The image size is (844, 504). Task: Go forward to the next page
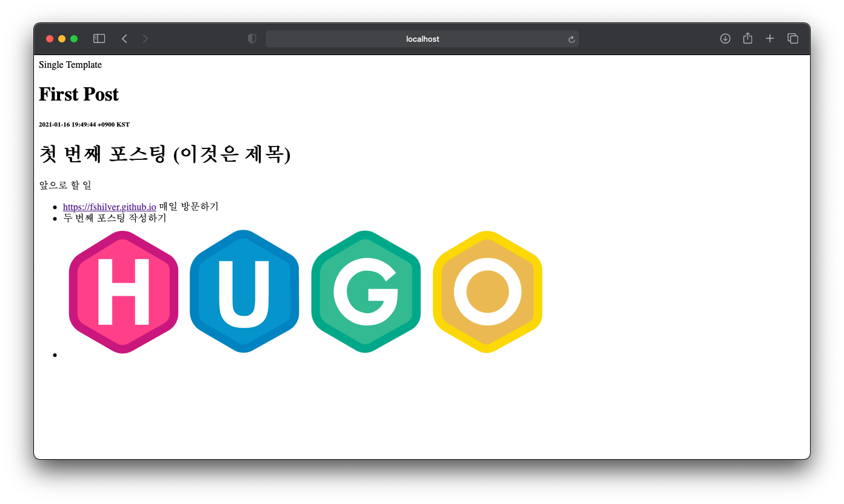[x=145, y=39]
